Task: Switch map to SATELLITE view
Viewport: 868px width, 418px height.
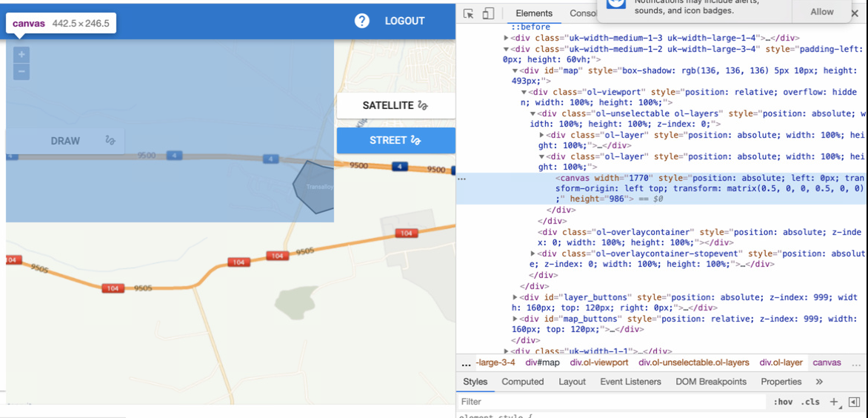Action: (395, 105)
